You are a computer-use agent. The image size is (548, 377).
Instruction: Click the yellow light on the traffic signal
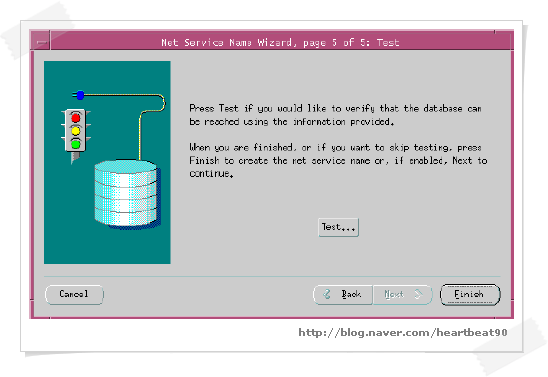[x=76, y=131]
